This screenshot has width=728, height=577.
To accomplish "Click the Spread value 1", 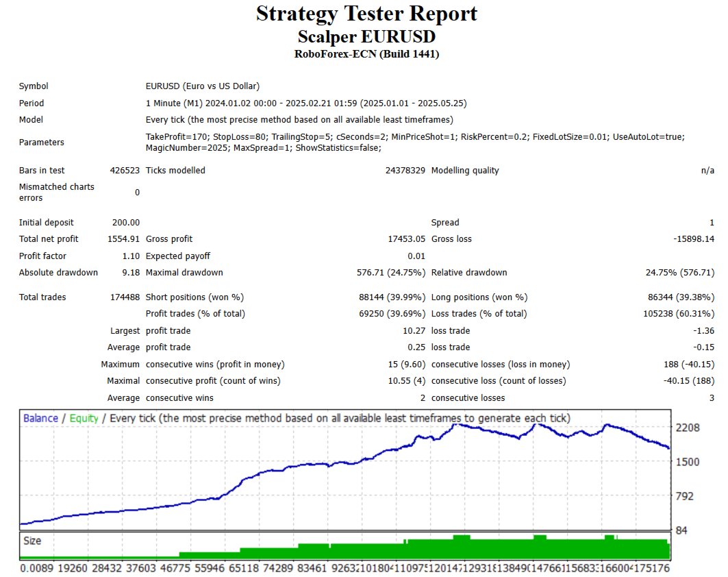I will pyautogui.click(x=712, y=223).
